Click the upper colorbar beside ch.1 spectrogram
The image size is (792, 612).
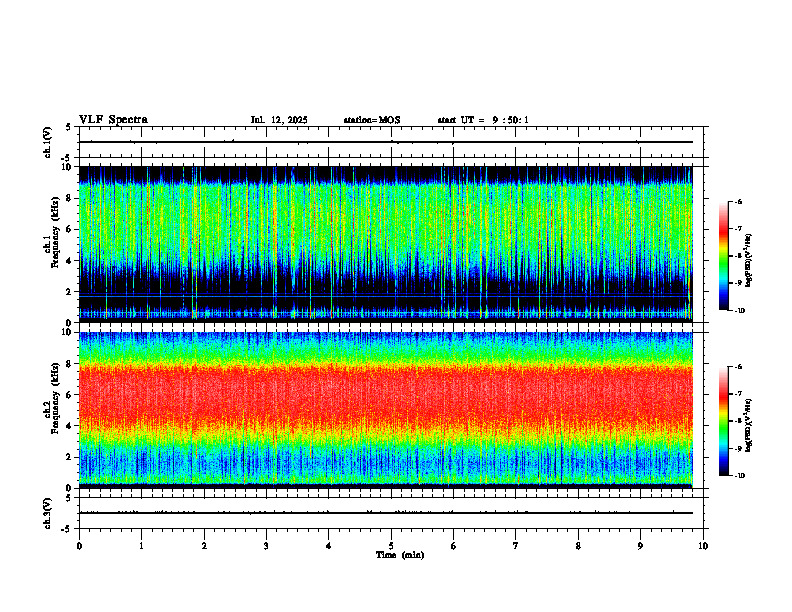pos(724,256)
